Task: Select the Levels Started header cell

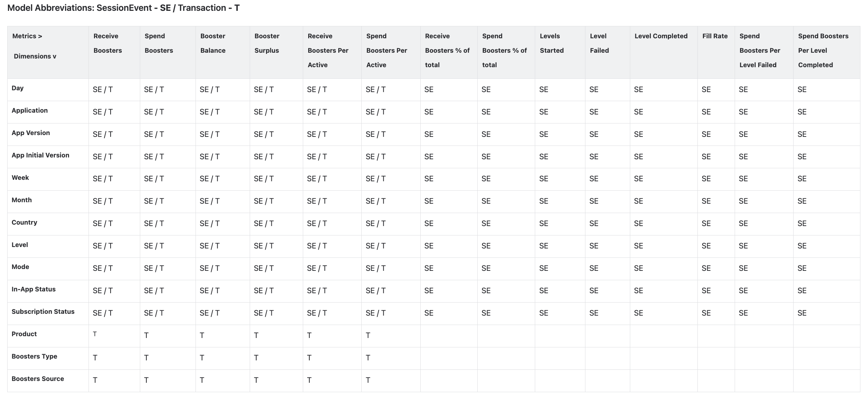Action: click(x=551, y=43)
